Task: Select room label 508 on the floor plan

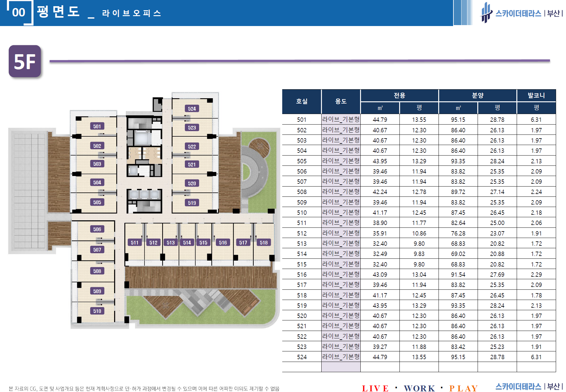Action: point(97,271)
